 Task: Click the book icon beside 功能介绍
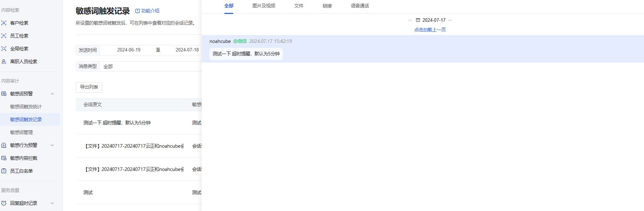tap(138, 11)
